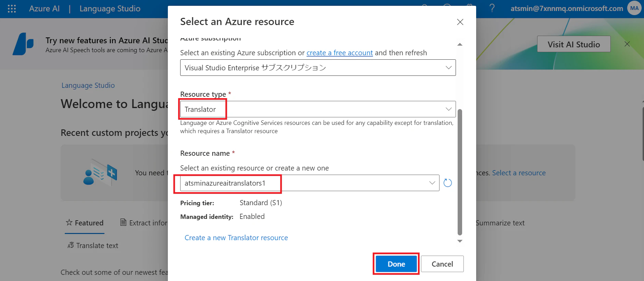Click the Cancel button

tap(442, 264)
